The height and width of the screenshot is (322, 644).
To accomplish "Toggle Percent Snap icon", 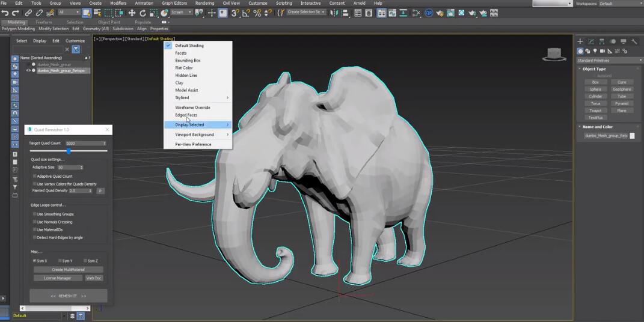I will [x=257, y=13].
